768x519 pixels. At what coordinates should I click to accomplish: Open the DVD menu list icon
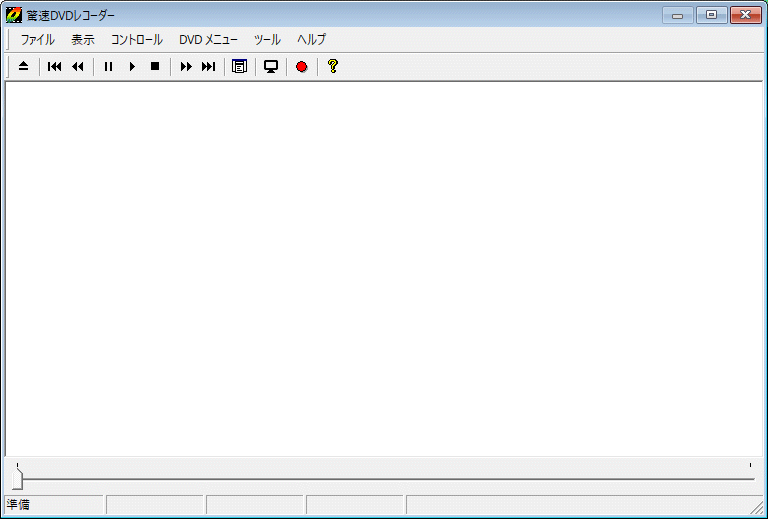[239, 67]
